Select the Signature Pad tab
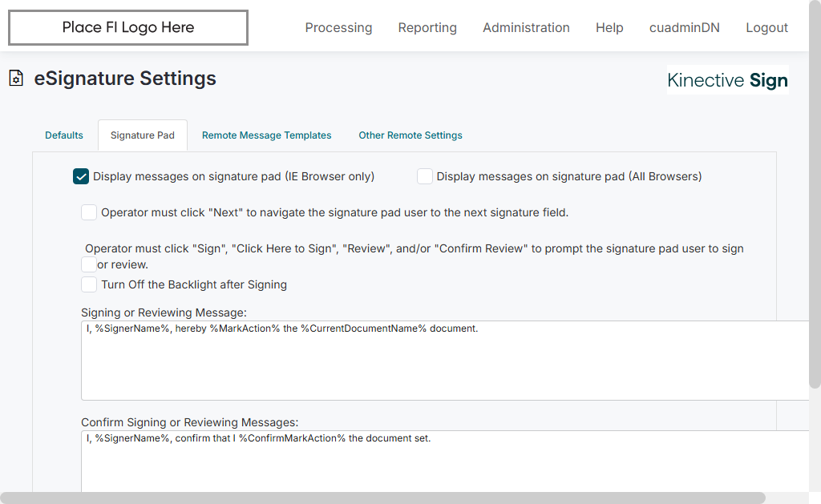The image size is (821, 504). [x=143, y=135]
